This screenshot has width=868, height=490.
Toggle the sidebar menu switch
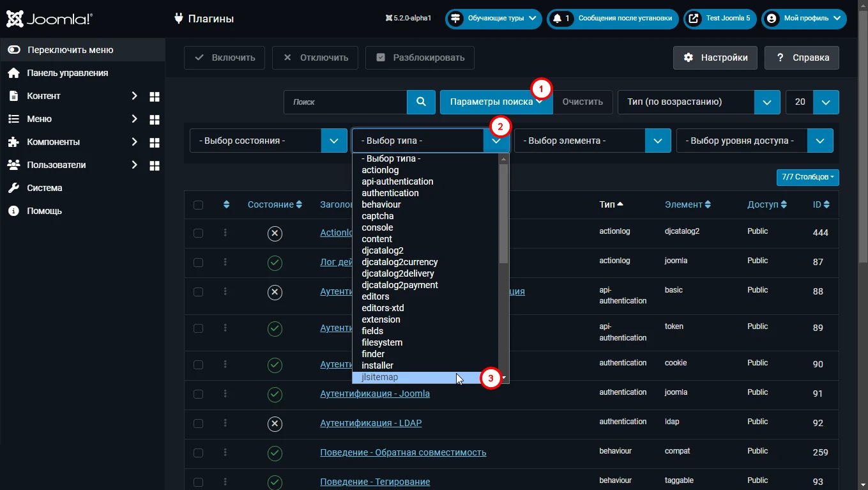pos(14,50)
